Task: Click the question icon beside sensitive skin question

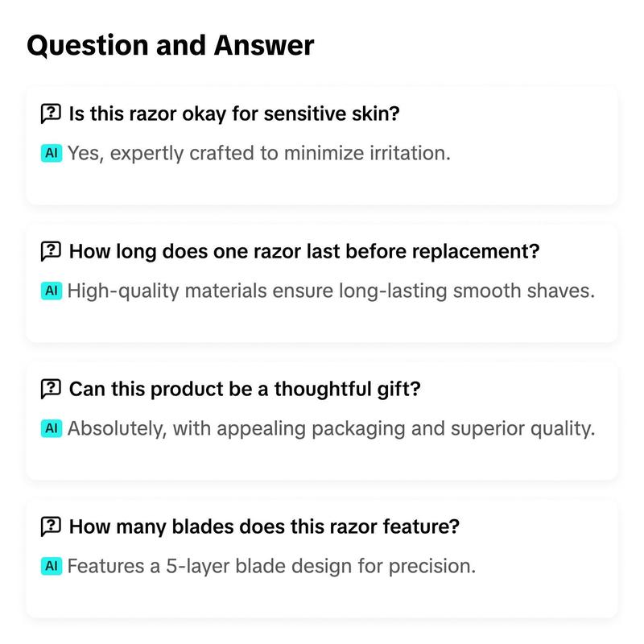Action: tap(51, 114)
